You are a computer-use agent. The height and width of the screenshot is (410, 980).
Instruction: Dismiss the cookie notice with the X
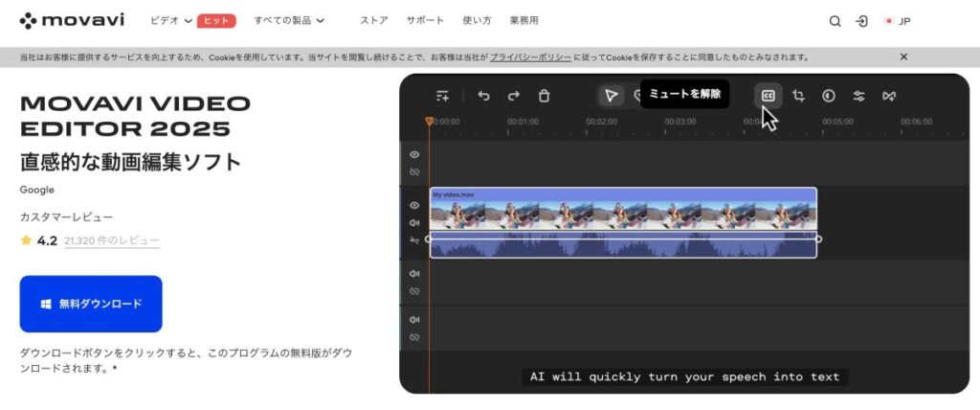click(903, 57)
